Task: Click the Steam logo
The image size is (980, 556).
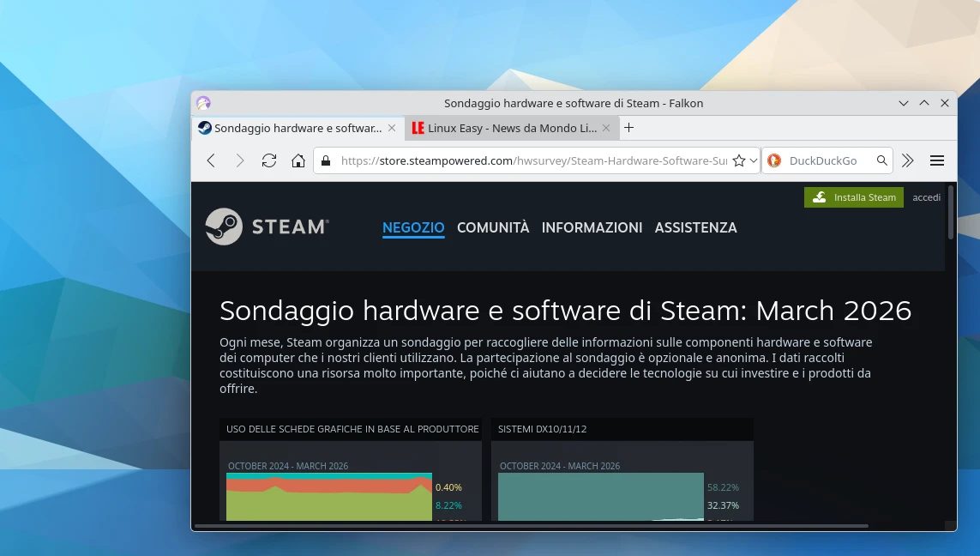Action: pos(267,227)
